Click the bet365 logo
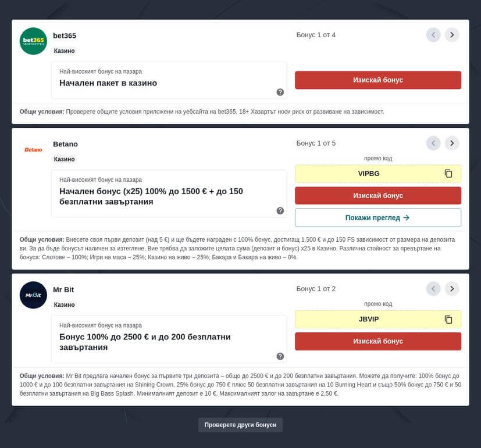This screenshot has width=481, height=448. [x=33, y=41]
